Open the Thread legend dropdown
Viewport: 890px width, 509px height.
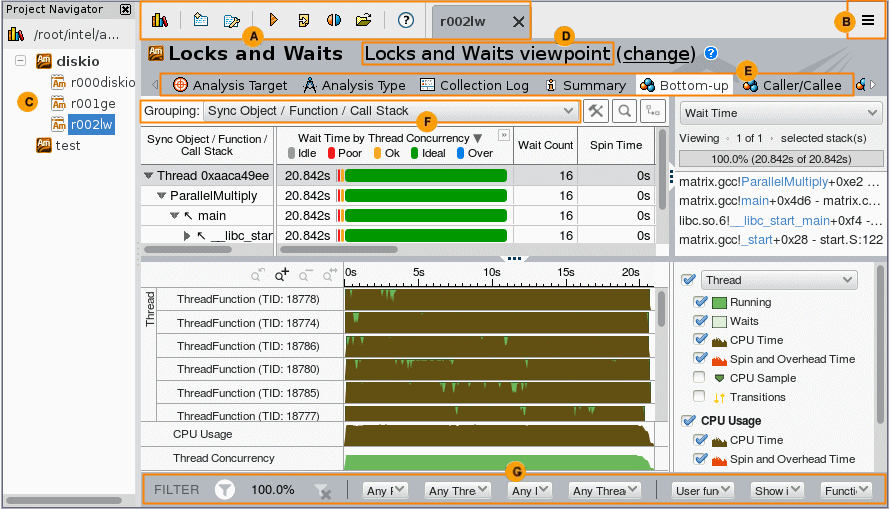pyautogui.click(x=779, y=280)
